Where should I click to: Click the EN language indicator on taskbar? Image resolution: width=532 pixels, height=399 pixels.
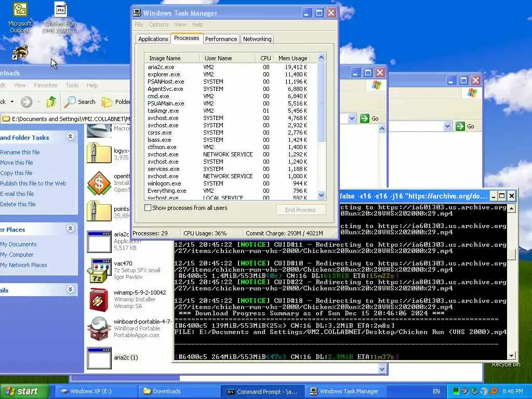(x=436, y=391)
